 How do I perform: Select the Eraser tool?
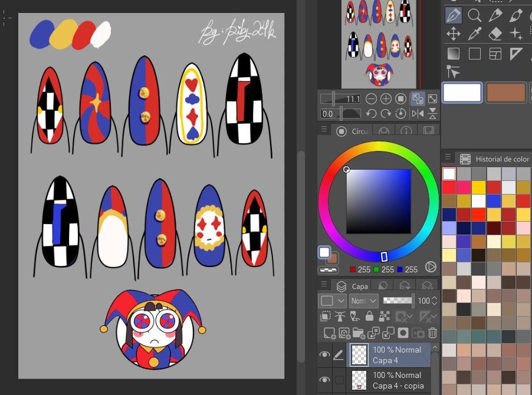495,34
